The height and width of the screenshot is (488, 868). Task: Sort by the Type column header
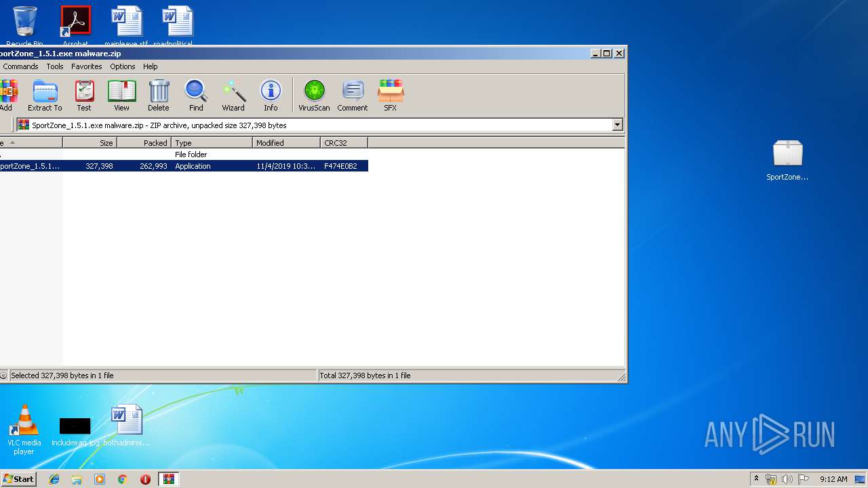(x=212, y=143)
